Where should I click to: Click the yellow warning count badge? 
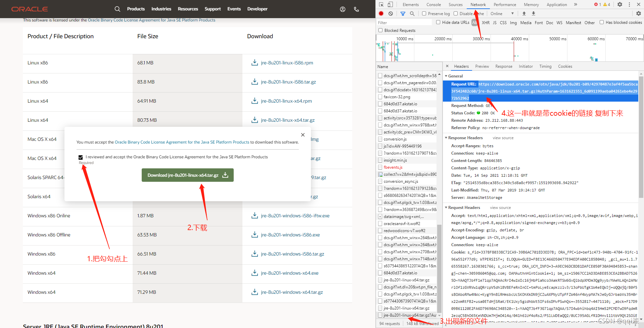(x=607, y=4)
